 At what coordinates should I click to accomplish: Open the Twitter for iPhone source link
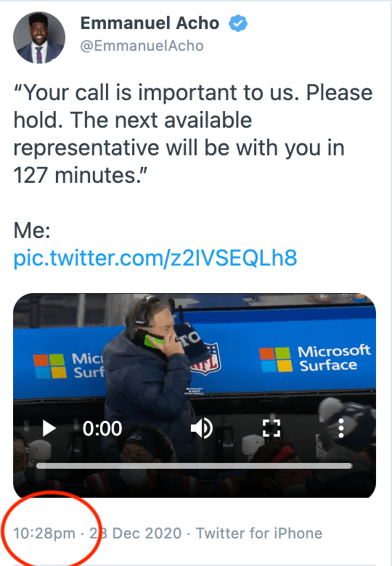(259, 533)
